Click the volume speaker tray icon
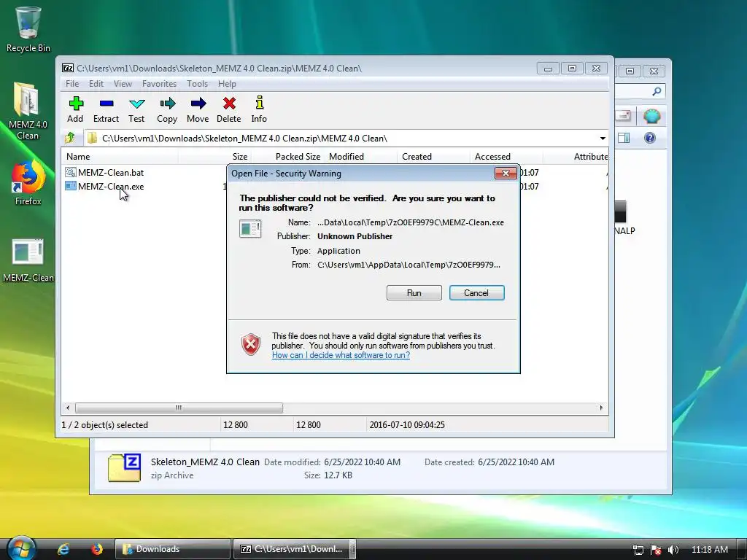This screenshot has width=747, height=560. tap(673, 550)
